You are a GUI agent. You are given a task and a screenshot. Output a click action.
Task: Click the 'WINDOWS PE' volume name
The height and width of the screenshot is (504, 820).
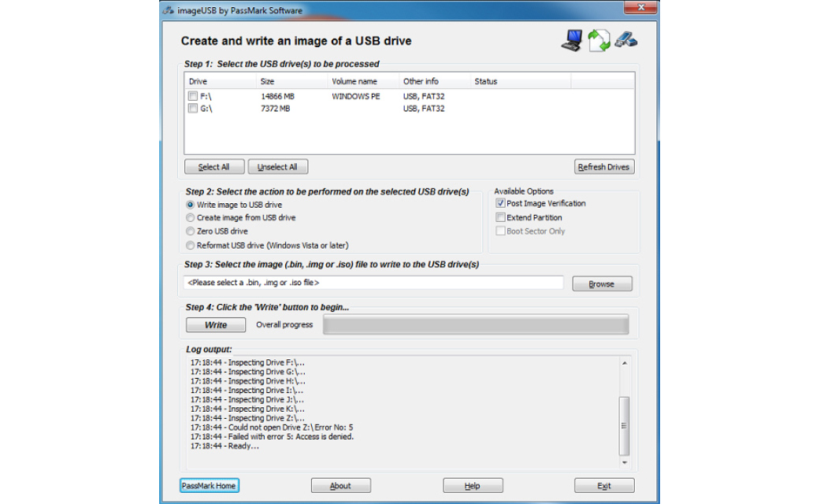(356, 96)
